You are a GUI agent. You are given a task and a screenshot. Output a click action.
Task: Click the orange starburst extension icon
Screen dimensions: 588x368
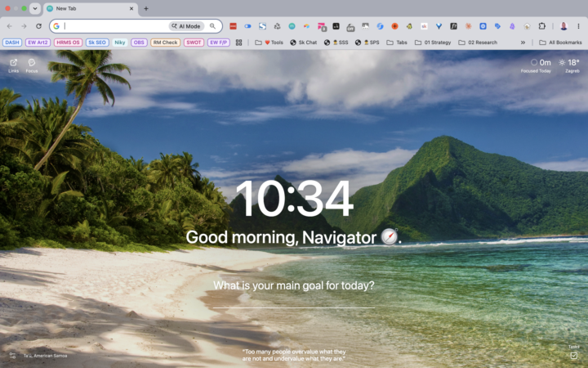[468, 26]
